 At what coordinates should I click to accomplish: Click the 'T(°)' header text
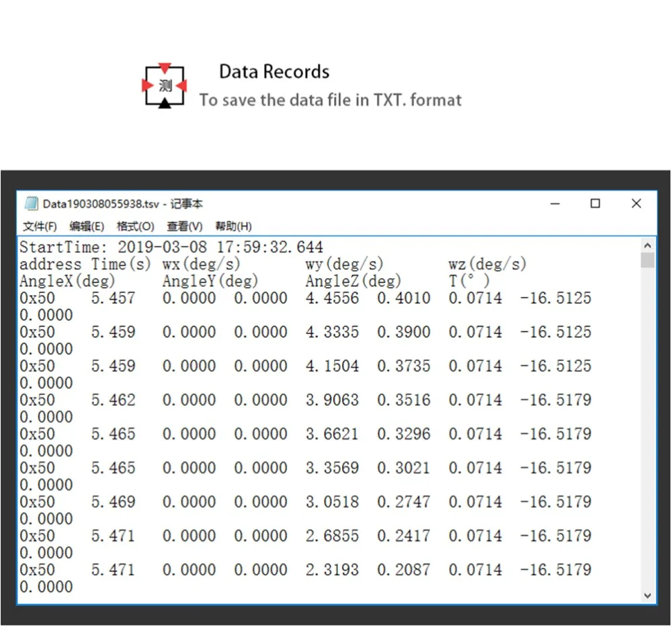pyautogui.click(x=469, y=281)
